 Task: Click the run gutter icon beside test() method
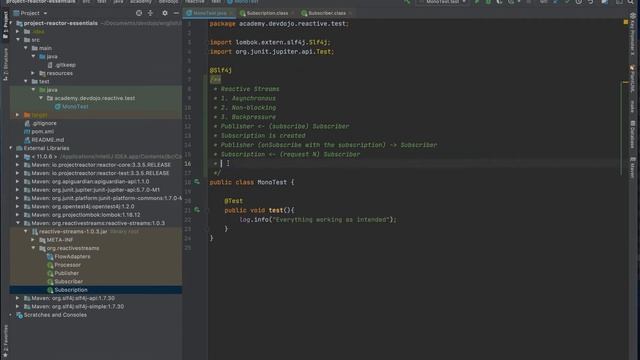197,210
